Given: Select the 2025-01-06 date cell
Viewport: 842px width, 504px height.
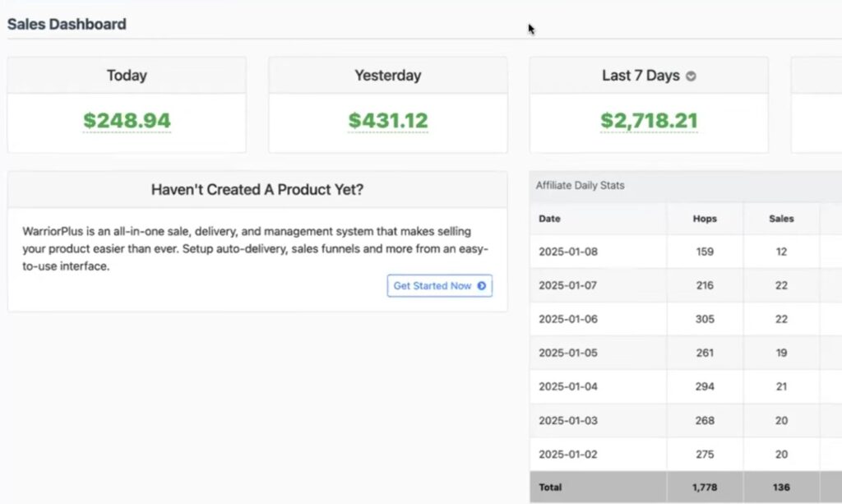Looking at the screenshot, I should [568, 319].
